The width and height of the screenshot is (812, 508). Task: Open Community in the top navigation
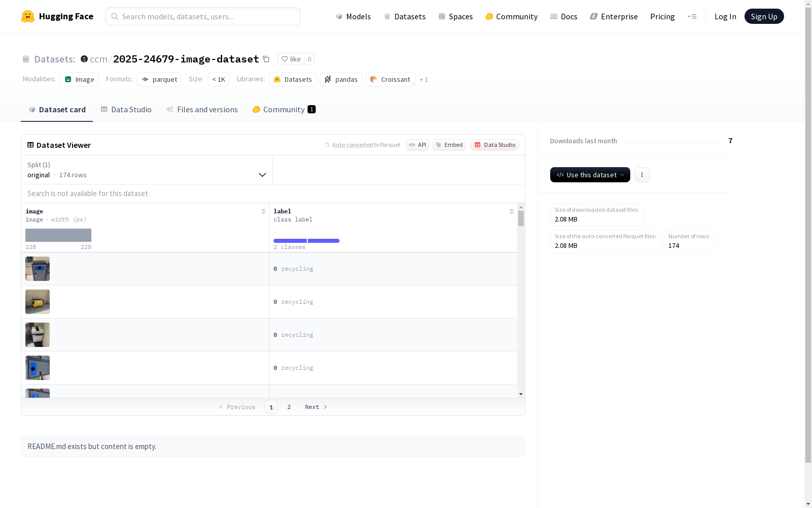(511, 16)
